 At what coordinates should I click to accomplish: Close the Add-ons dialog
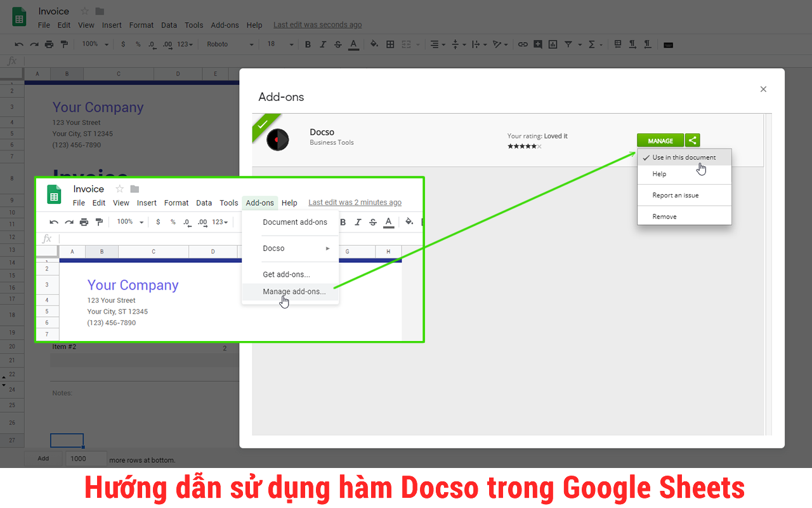coord(763,90)
